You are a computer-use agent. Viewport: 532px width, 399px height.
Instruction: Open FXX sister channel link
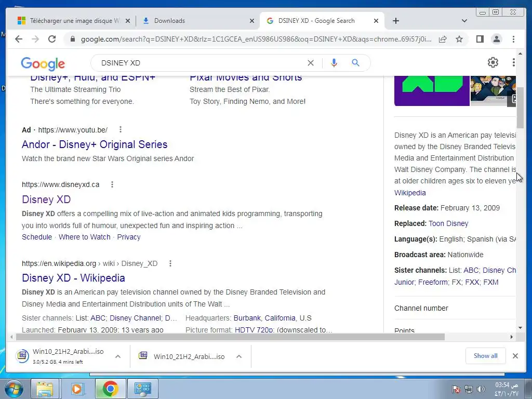[x=472, y=282]
